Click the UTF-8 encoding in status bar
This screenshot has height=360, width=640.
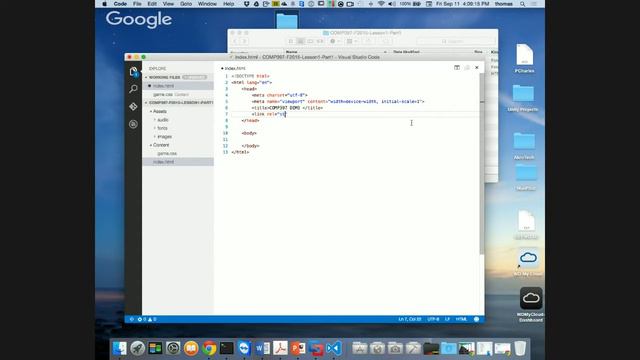coord(433,319)
